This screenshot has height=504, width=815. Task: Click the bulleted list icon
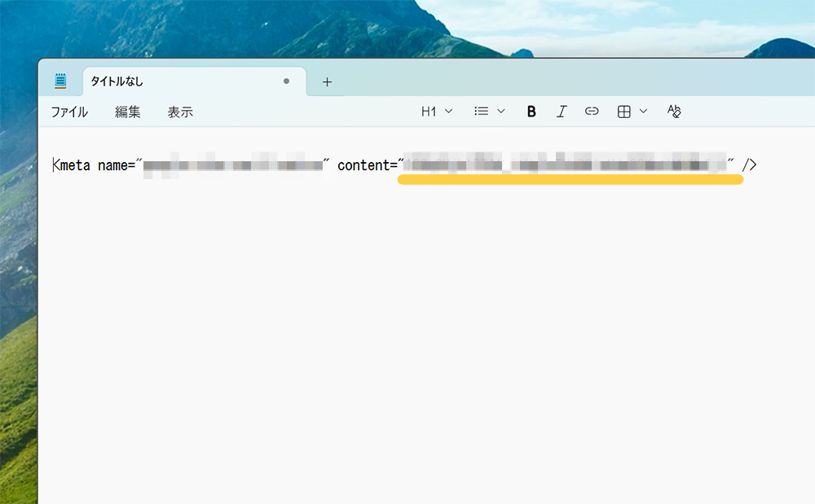tap(482, 111)
